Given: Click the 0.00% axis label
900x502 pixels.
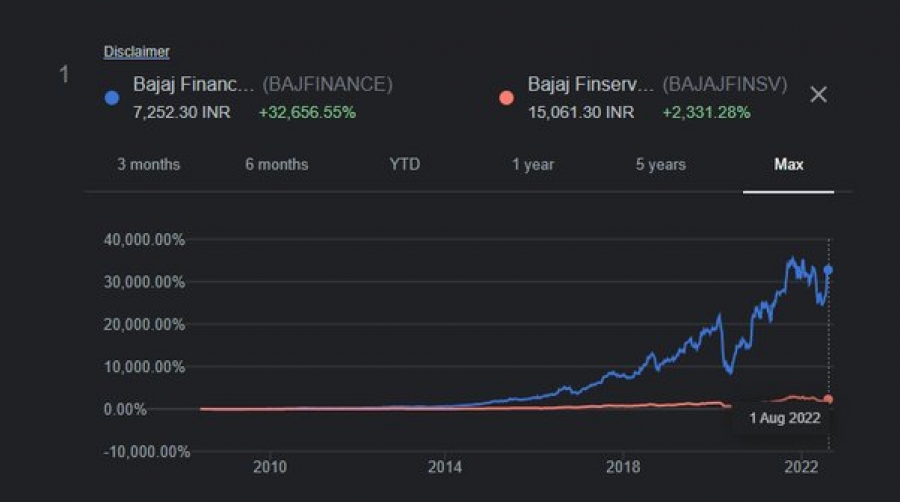Looking at the screenshot, I should 125,410.
